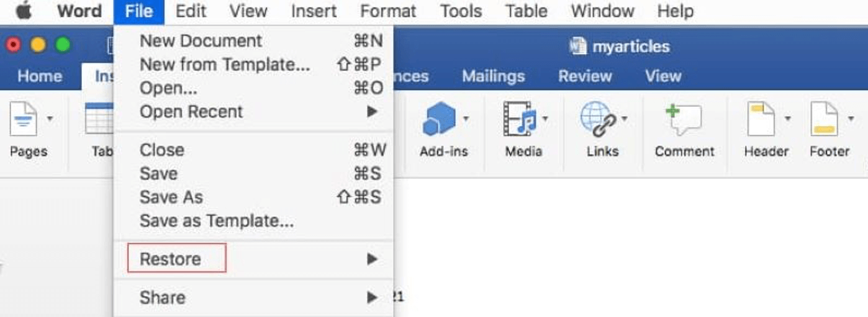Click the Footer icon
868x317 pixels.
824,119
